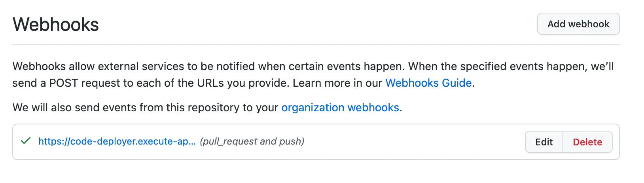644x183 pixels.
Task: Open the organization webhooks link
Action: 340,107
